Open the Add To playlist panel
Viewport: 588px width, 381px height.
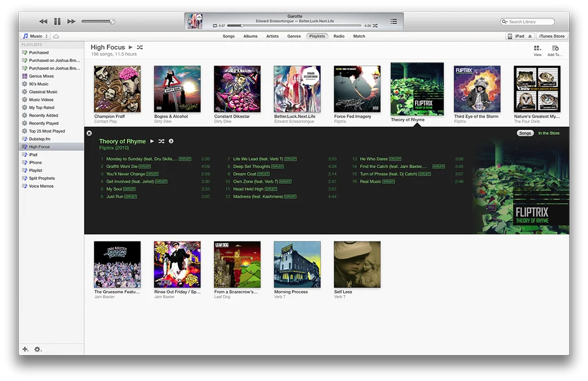(555, 50)
